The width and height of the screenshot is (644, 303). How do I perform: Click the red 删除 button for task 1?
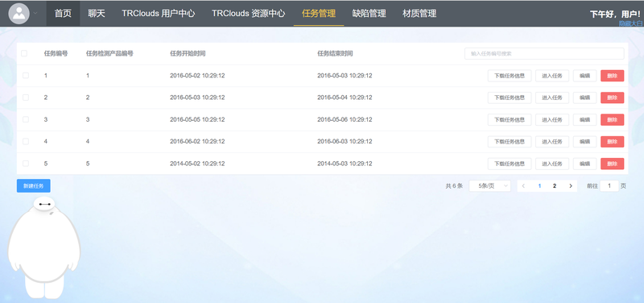point(613,76)
